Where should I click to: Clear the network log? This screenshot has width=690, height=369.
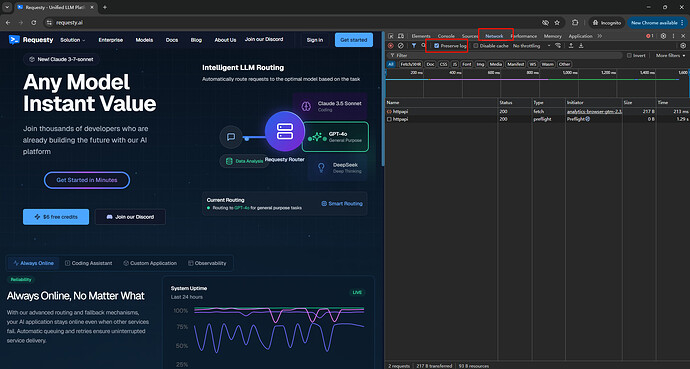click(400, 46)
